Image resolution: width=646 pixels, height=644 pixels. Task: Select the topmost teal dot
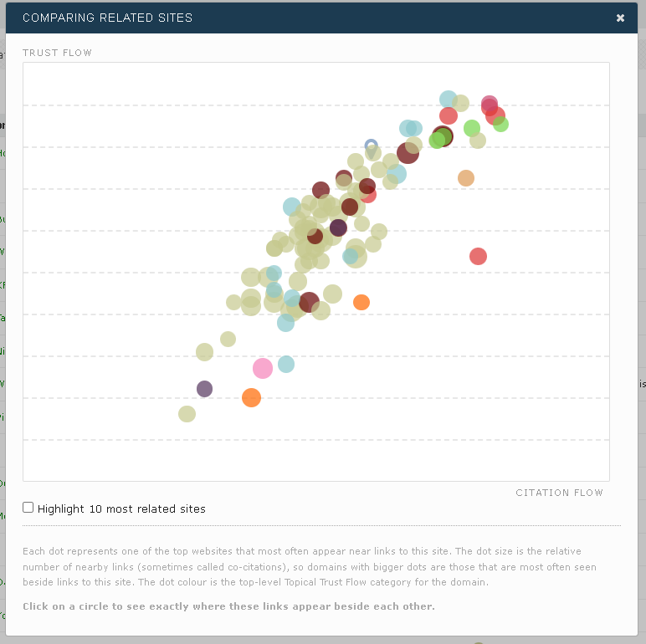[x=449, y=100]
